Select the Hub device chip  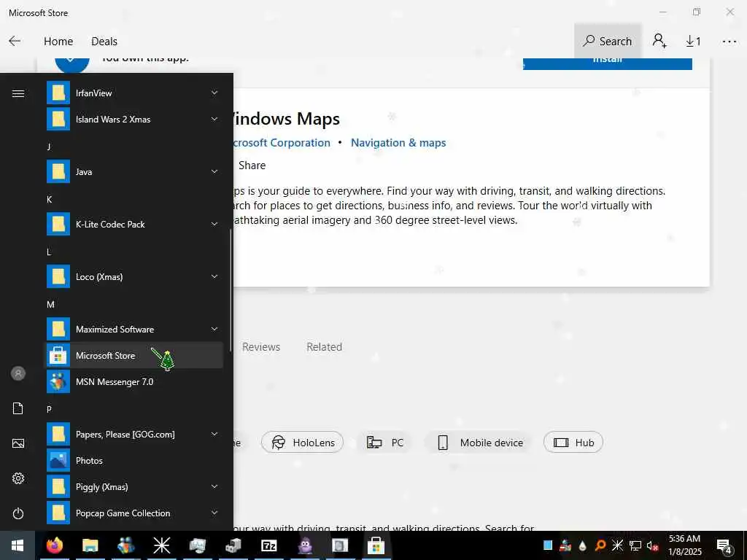[573, 443]
